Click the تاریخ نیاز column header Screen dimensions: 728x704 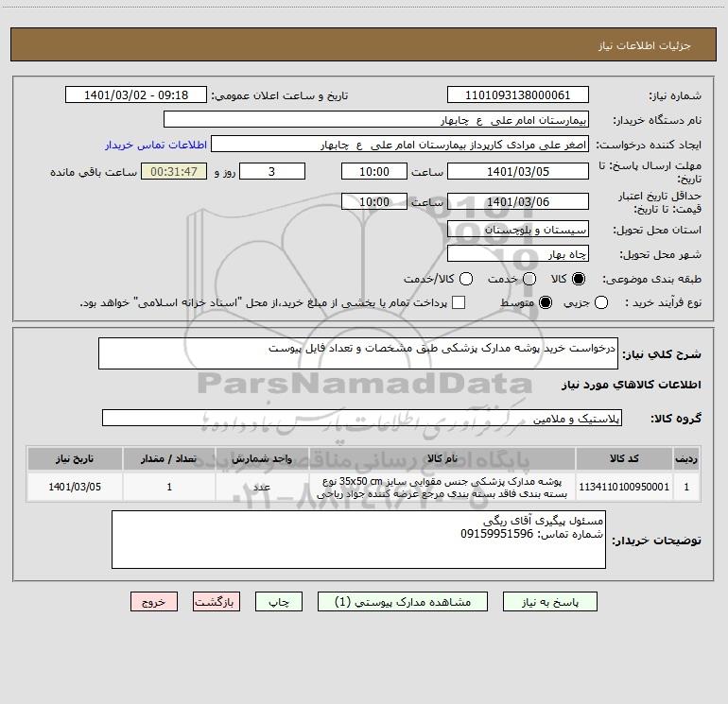click(x=75, y=458)
